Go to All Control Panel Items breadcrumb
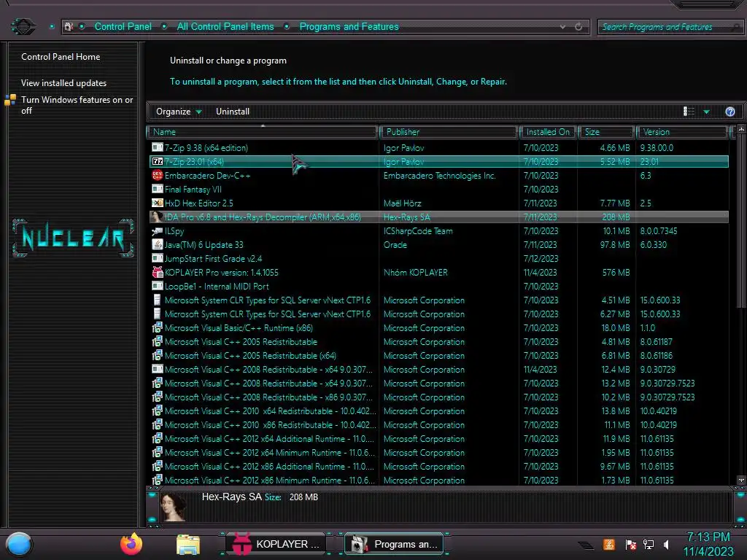The image size is (747, 560). (x=225, y=27)
